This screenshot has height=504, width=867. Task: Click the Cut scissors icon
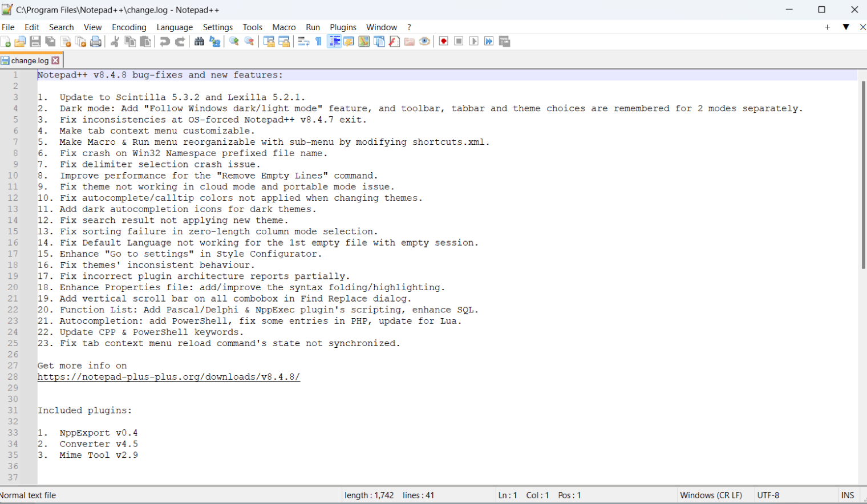click(115, 42)
